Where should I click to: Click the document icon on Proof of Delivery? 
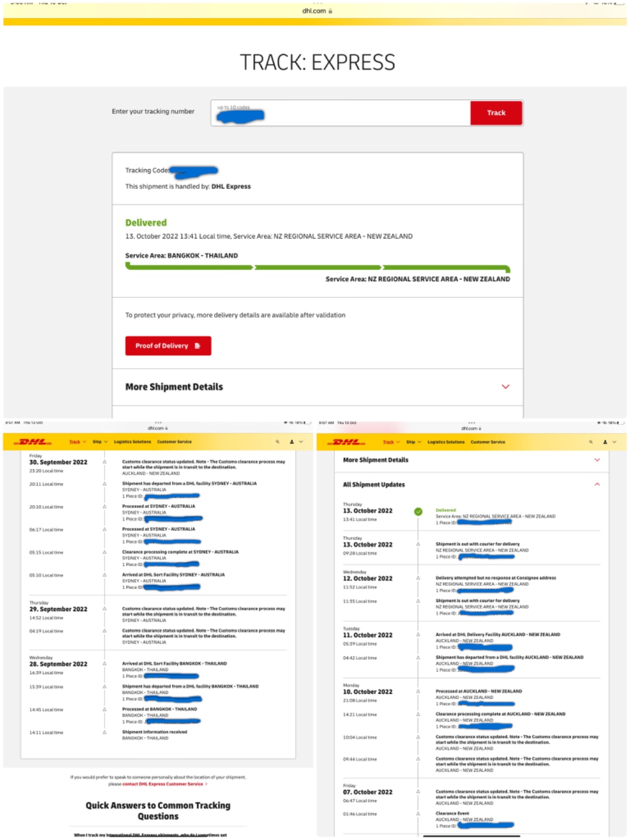pyautogui.click(x=197, y=346)
